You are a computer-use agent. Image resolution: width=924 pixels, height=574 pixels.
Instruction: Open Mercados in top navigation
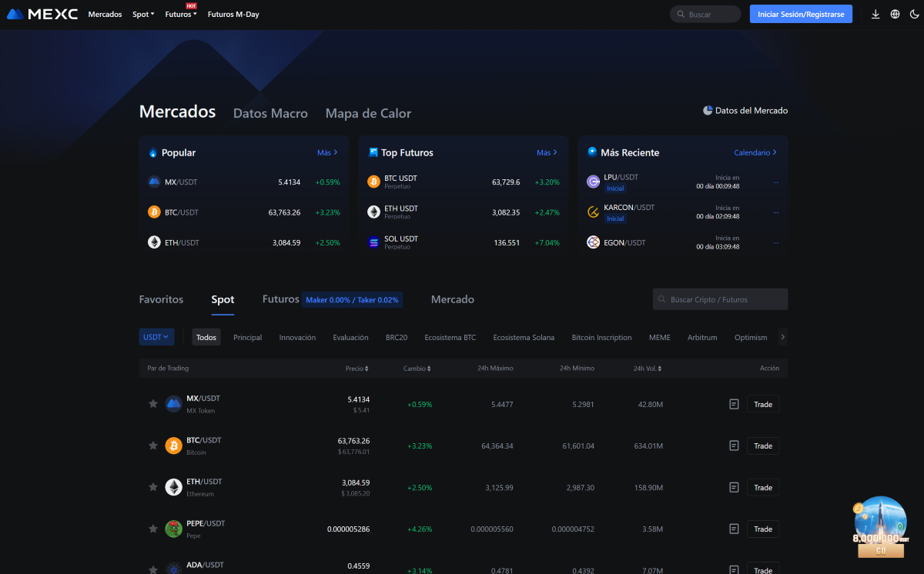click(x=105, y=14)
